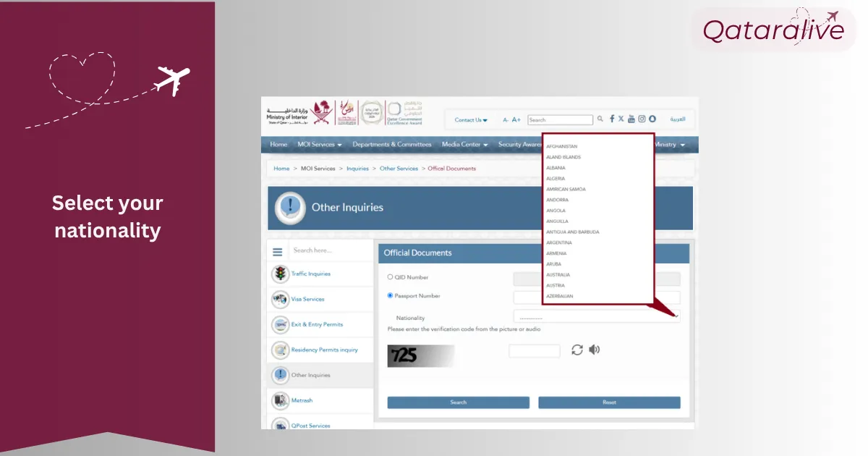Expand the Ministry menu dropdown
The height and width of the screenshot is (456, 868).
point(670,145)
